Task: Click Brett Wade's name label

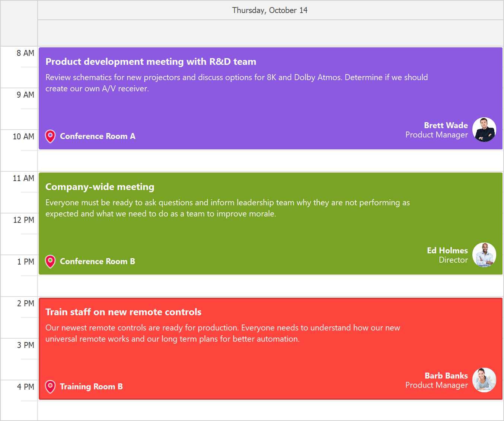Action: (446, 125)
